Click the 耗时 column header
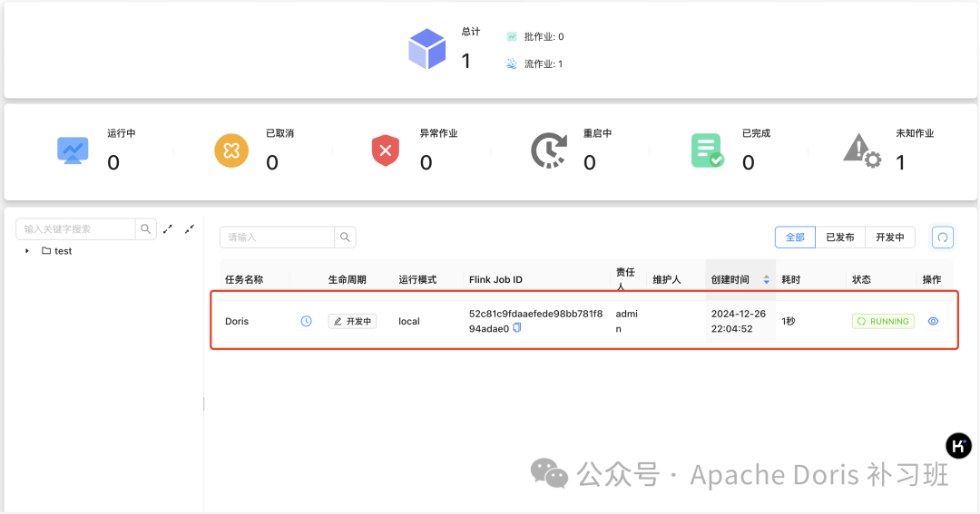This screenshot has width=980, height=514. [790, 280]
